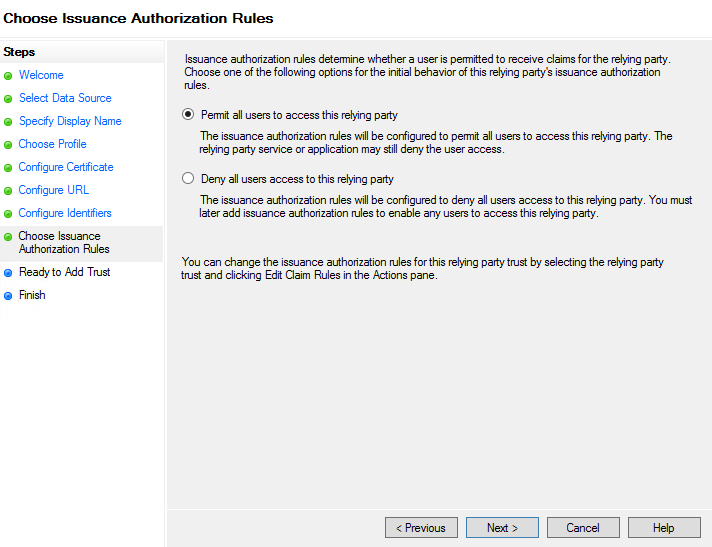This screenshot has width=712, height=547.
Task: Select Permit all users radio button
Action: pos(188,114)
